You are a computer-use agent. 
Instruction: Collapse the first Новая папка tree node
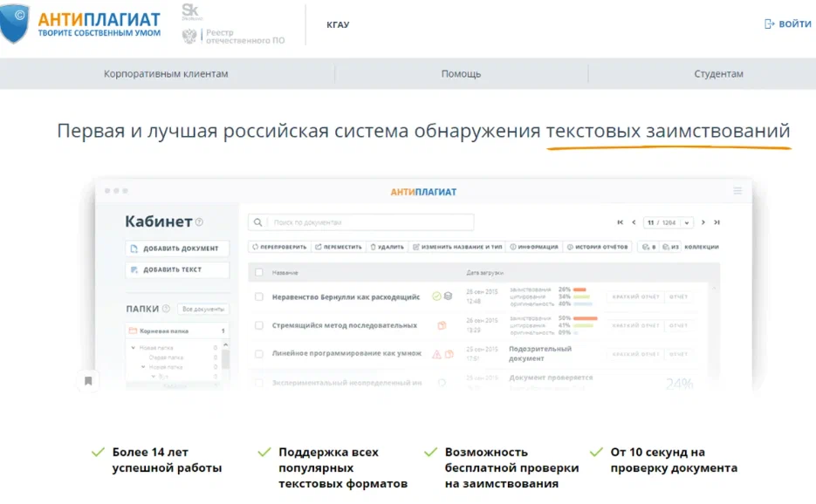coord(134,347)
